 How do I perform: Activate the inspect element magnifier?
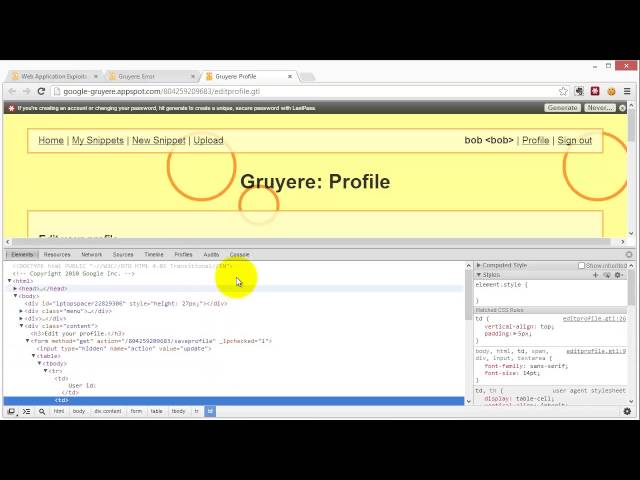[42, 411]
